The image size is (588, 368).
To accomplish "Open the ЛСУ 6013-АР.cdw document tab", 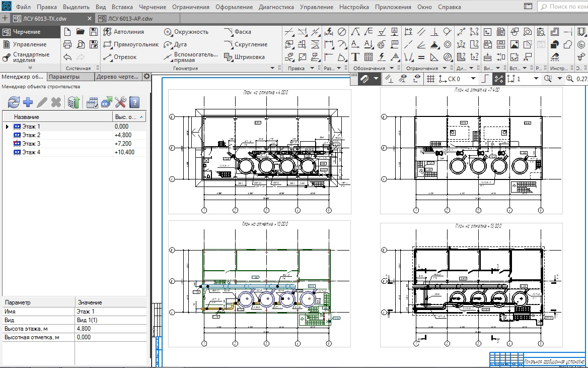I will click(x=129, y=19).
